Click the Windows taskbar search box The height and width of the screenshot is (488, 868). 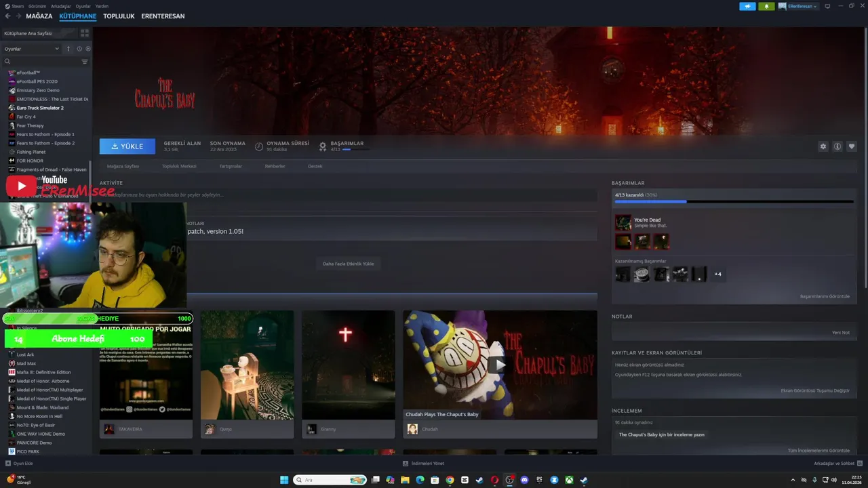point(330,480)
